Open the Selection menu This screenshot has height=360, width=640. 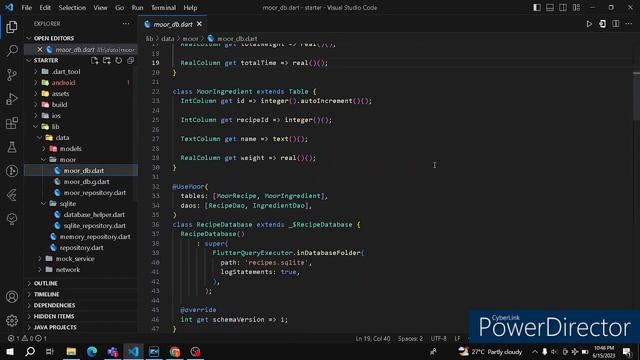point(72,8)
